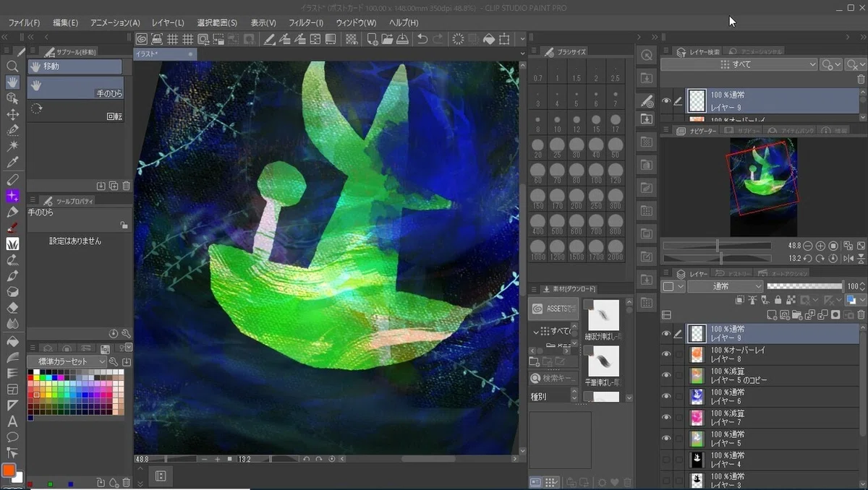Click the orange main color swatch
The height and width of the screenshot is (490, 868).
tap(9, 470)
